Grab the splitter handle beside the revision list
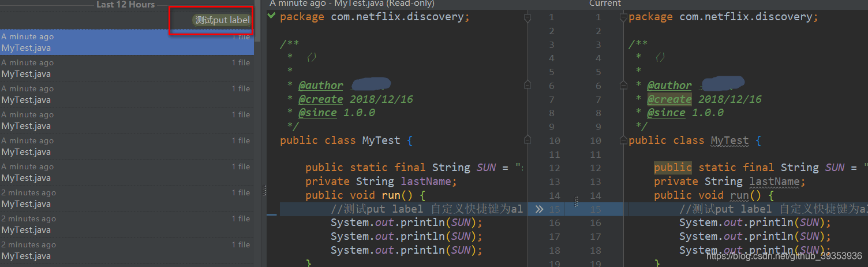This screenshot has width=868, height=267. point(265,190)
